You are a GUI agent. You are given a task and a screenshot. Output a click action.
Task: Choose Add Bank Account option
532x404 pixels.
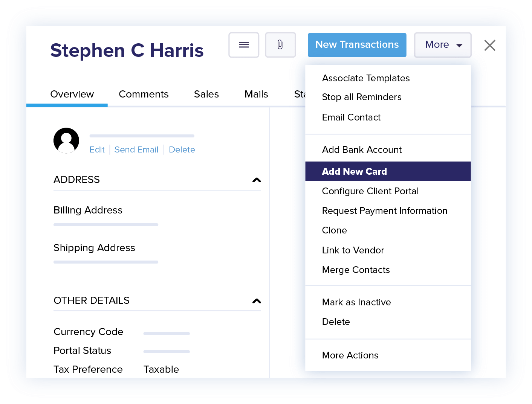(361, 149)
